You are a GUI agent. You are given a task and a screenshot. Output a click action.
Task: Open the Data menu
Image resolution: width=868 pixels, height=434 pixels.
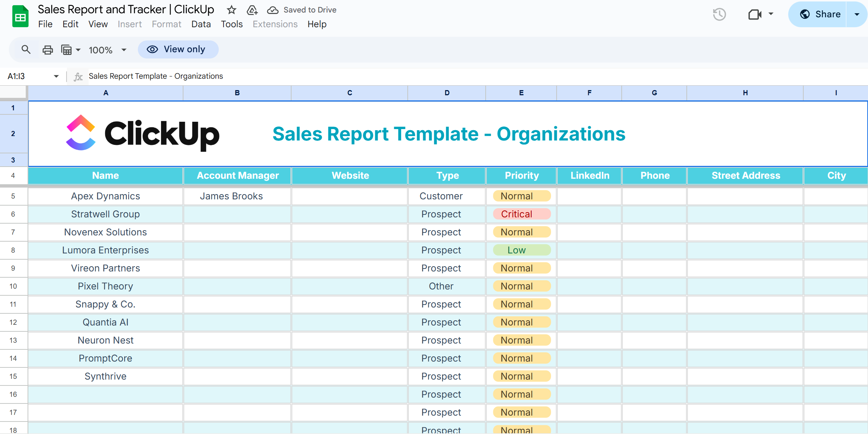201,24
